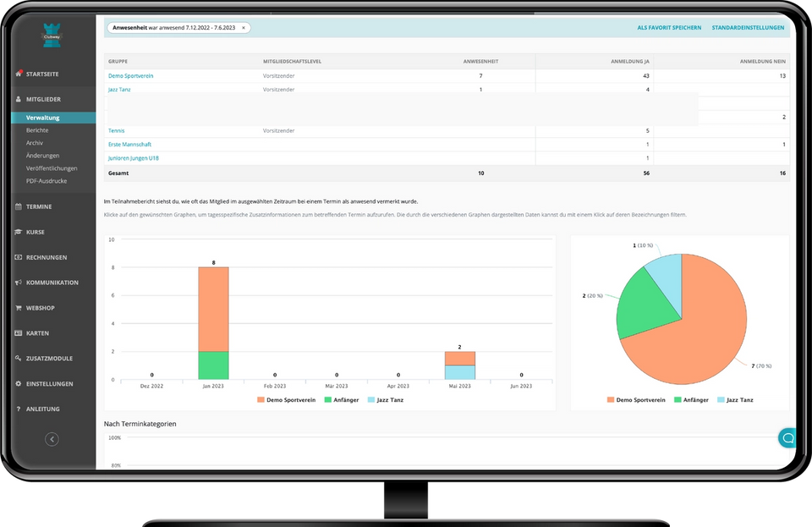The image size is (812, 527).
Task: Click the orange Jan 2023 bar segment
Action: [x=213, y=309]
